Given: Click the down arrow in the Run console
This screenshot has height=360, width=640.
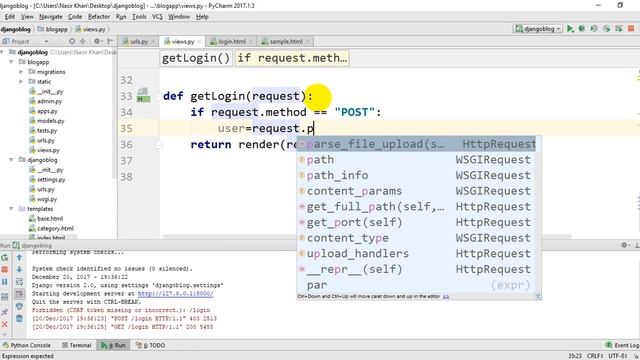Looking at the screenshot, I should click(19, 269).
